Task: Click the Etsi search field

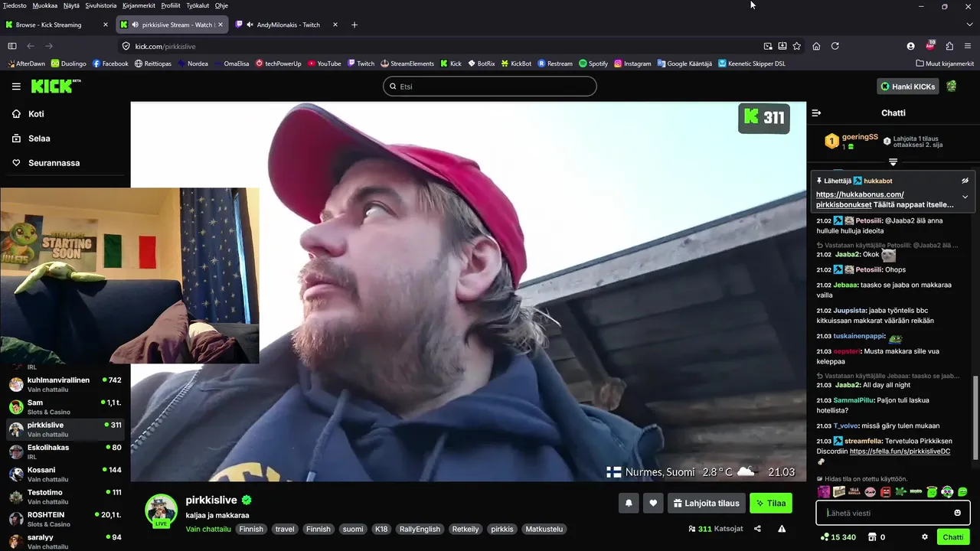Action: tap(490, 86)
